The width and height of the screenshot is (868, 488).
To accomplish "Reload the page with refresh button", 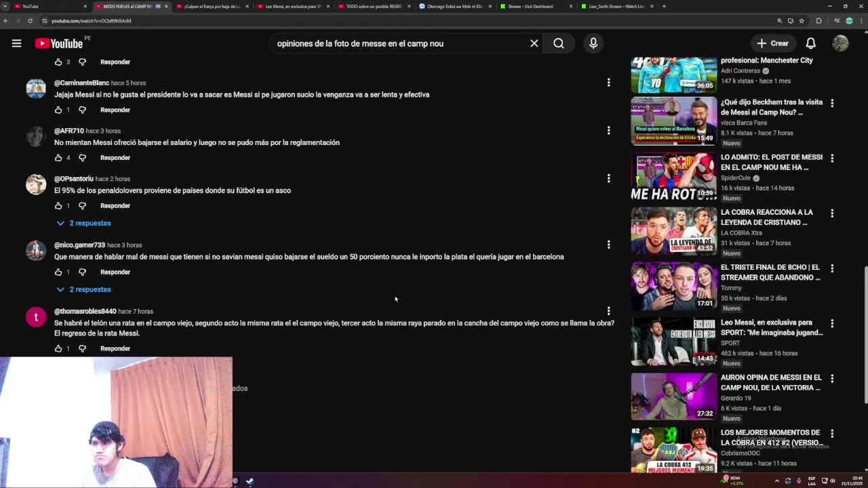I will point(30,21).
